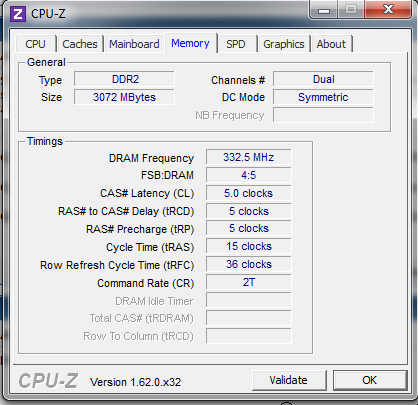Click the Cycle Time (tRAS) label
Image resolution: width=418 pixels, height=405 pixels.
[150, 247]
